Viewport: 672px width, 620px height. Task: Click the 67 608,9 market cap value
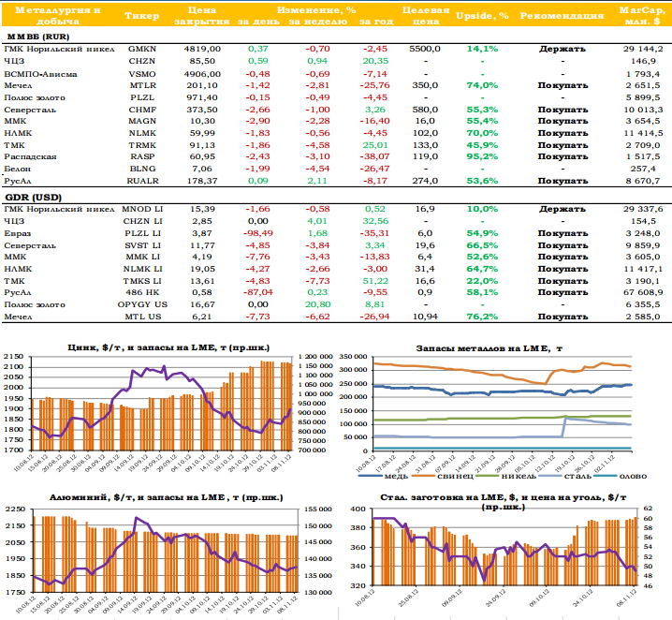click(x=643, y=292)
